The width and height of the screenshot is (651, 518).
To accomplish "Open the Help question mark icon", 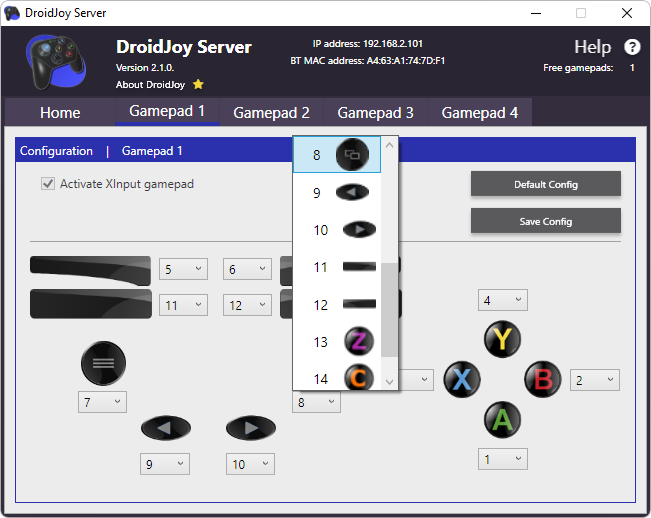I will 632,47.
